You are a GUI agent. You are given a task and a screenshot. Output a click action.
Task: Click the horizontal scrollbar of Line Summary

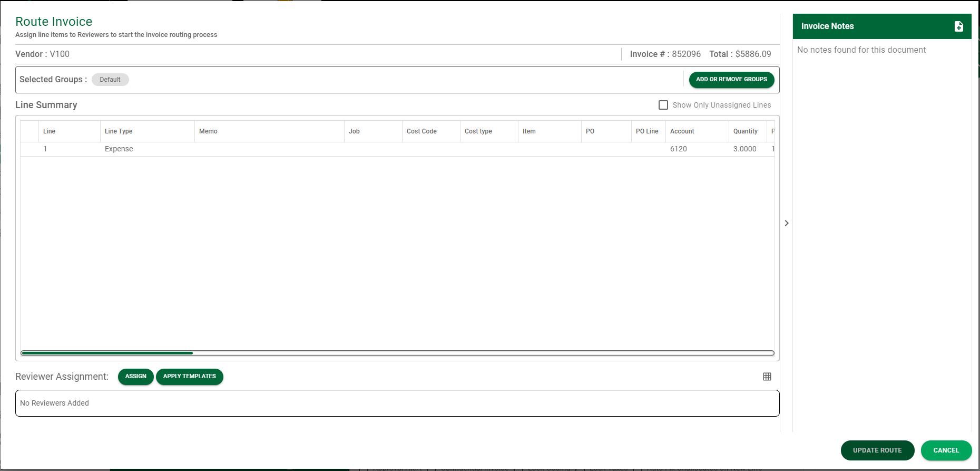(x=398, y=353)
